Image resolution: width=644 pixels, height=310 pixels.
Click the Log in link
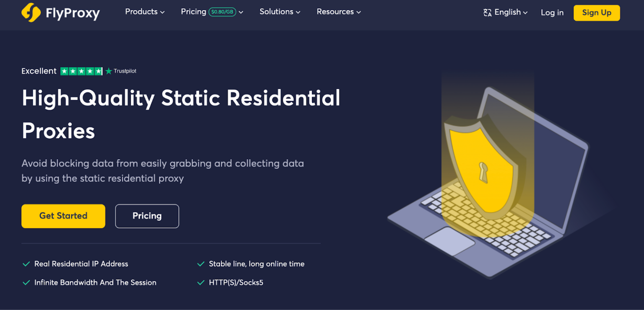pos(552,13)
